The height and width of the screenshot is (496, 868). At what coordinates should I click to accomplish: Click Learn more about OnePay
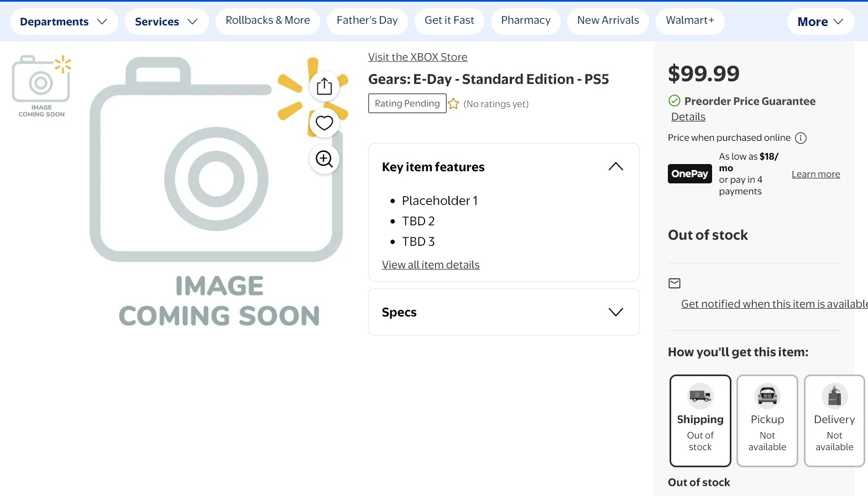point(816,174)
